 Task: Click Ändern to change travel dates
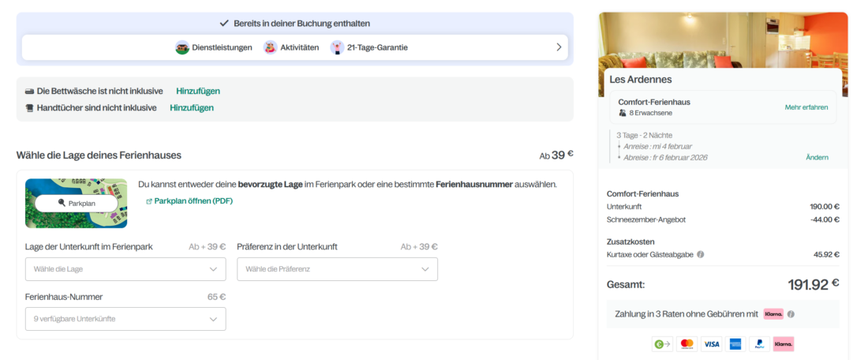(817, 157)
